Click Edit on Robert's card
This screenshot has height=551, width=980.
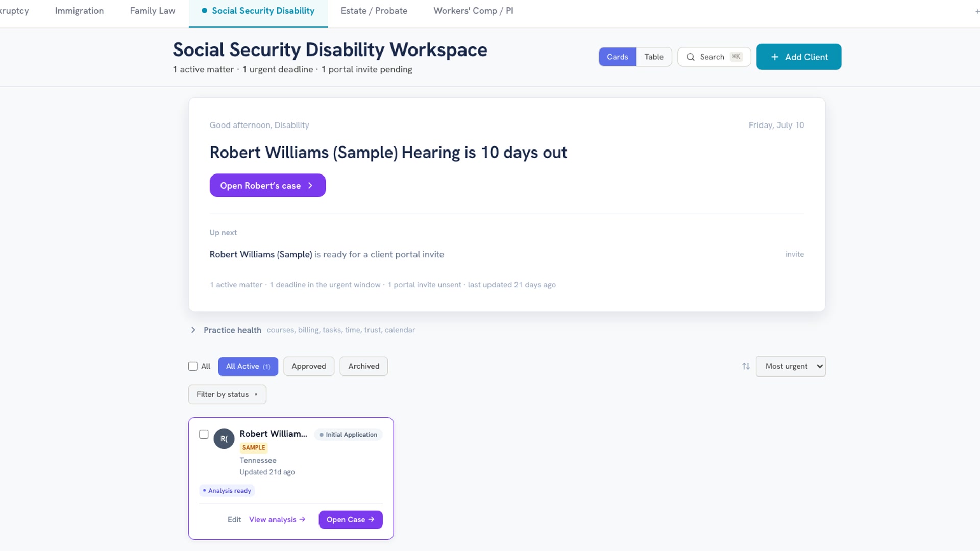pyautogui.click(x=234, y=519)
